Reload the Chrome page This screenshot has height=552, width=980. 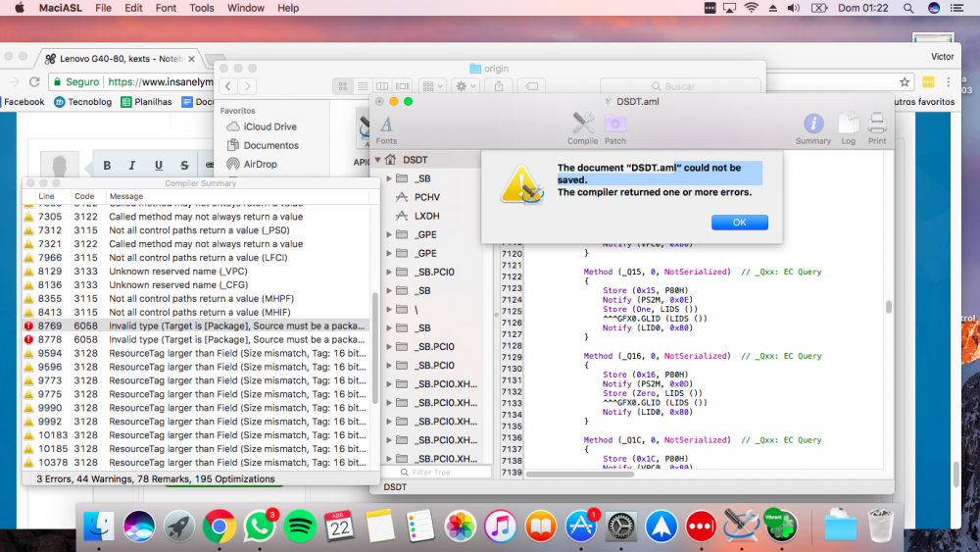point(35,82)
